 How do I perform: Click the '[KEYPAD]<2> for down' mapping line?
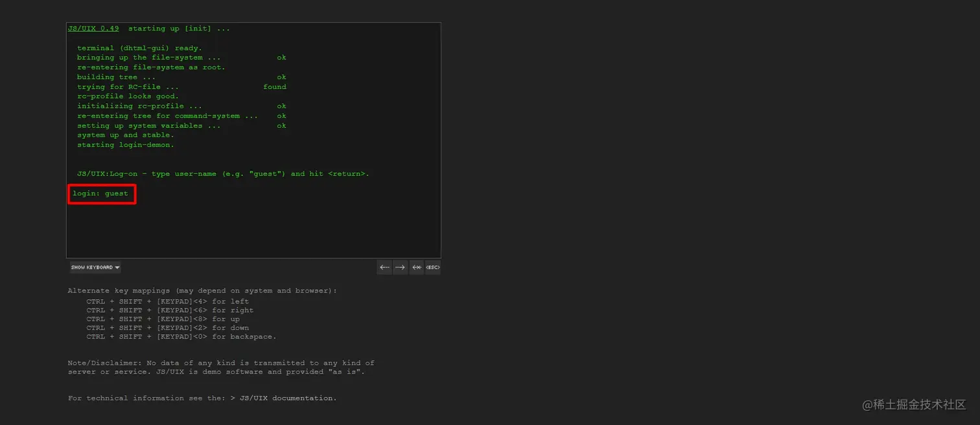(167, 328)
